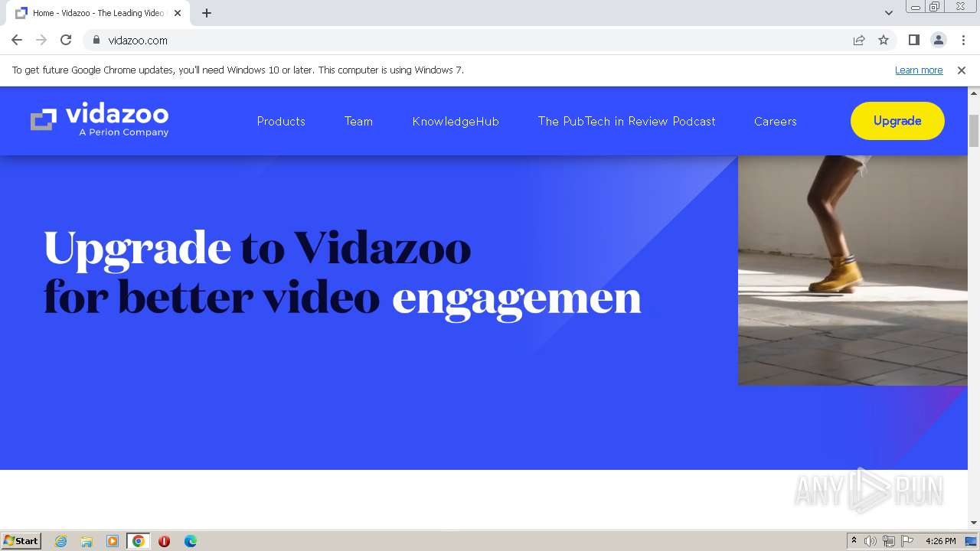
Task: Go back with the browser back arrow
Action: [17, 40]
